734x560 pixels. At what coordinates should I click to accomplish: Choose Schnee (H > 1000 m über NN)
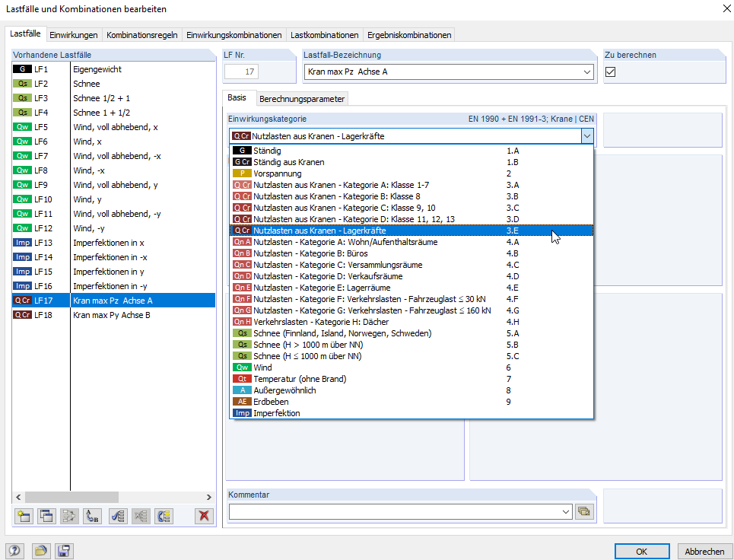411,345
